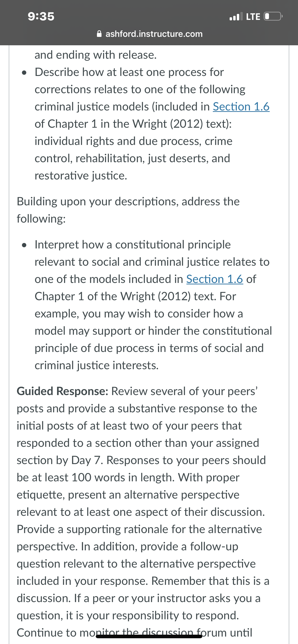298x644 pixels.
Task: Tap the bullet before 'Describe how at least'
Action: point(24,73)
